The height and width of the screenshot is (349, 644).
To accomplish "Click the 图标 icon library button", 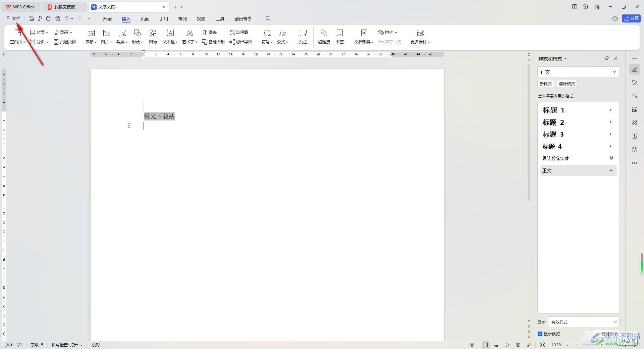I will (153, 37).
